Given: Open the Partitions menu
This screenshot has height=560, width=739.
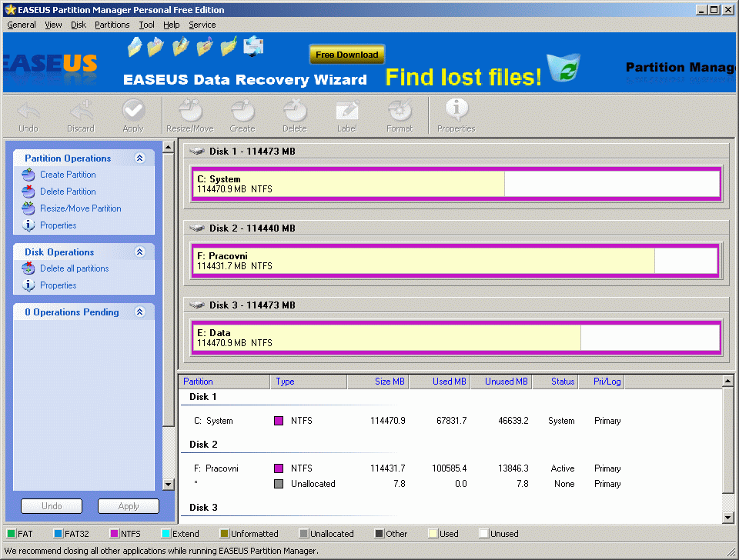Looking at the screenshot, I should [112, 25].
